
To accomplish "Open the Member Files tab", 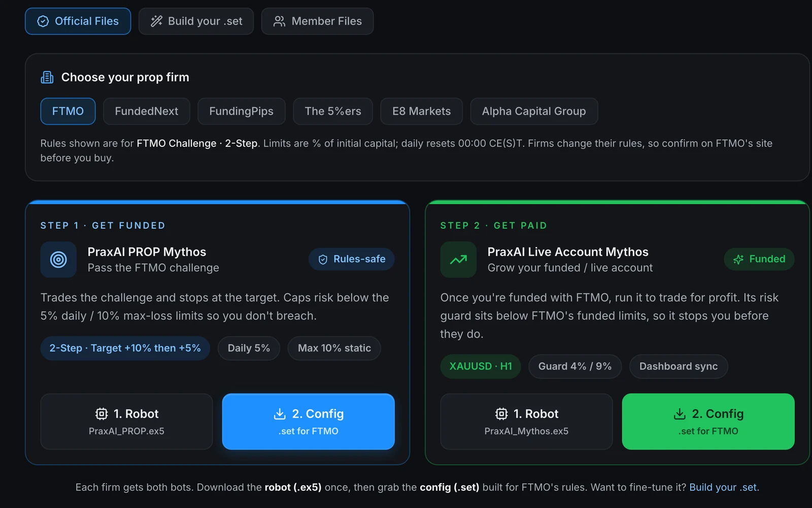I will pos(317,21).
